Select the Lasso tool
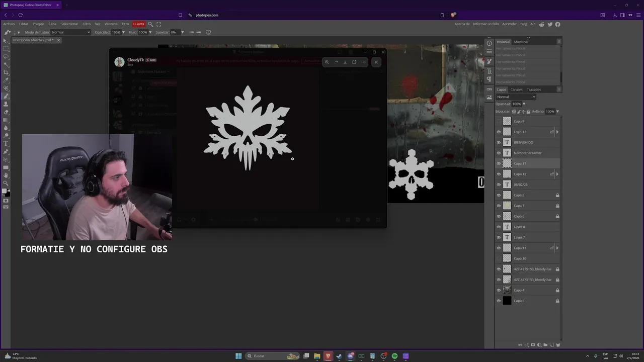Screen dimensions: 644x362 tap(6, 57)
